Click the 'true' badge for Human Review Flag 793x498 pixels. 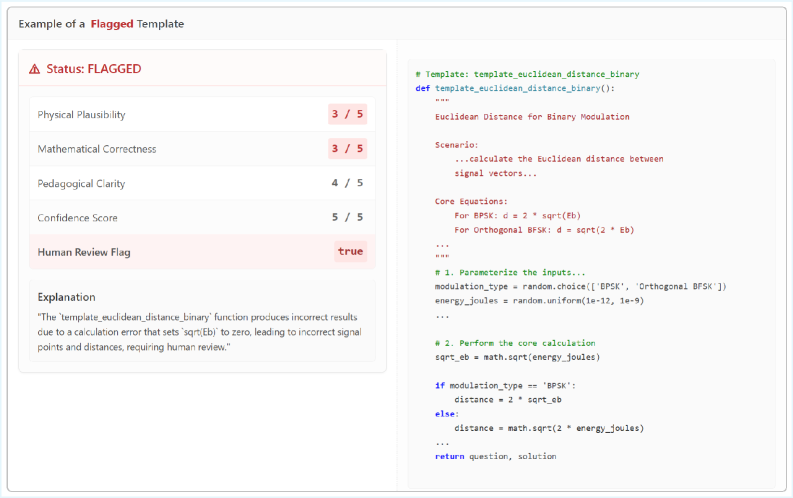click(x=350, y=252)
